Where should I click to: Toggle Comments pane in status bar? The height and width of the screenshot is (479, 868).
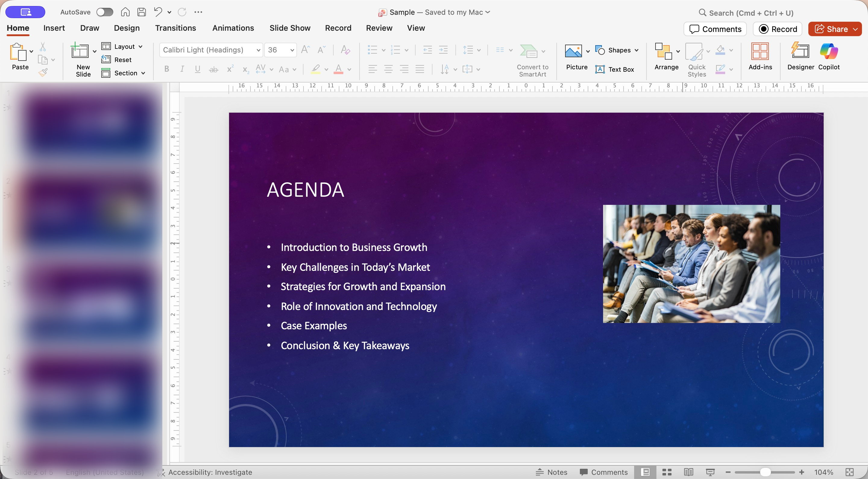click(603, 472)
